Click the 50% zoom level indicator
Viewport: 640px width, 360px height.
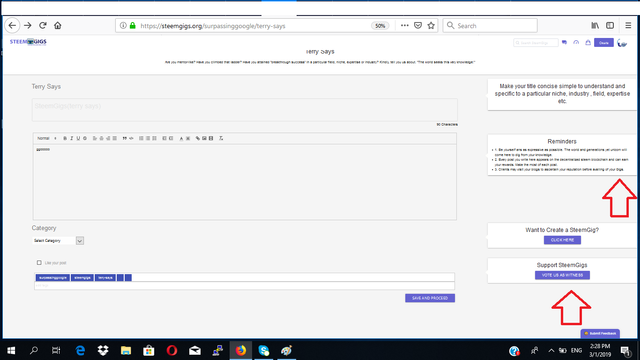380,26
